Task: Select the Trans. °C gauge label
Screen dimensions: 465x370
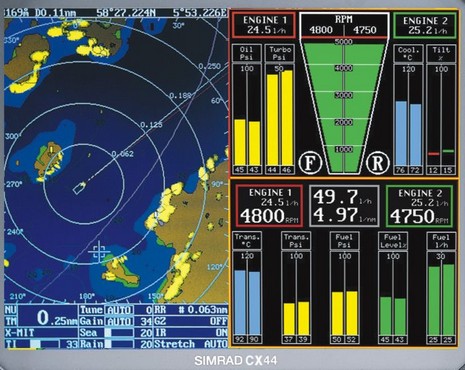Action: click(x=247, y=241)
